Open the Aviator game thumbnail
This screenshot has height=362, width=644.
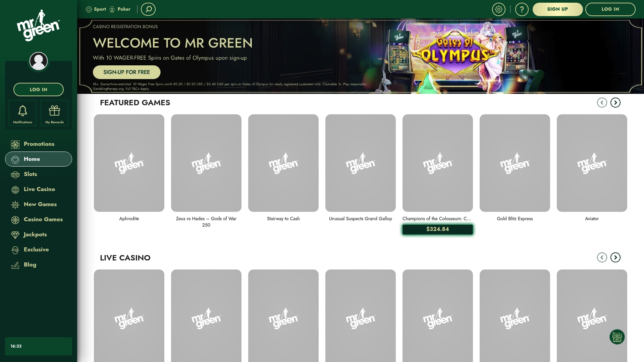(592, 163)
